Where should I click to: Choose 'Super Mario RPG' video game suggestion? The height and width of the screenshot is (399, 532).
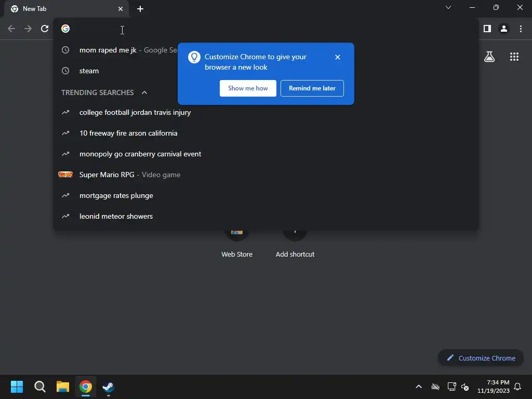point(267,175)
